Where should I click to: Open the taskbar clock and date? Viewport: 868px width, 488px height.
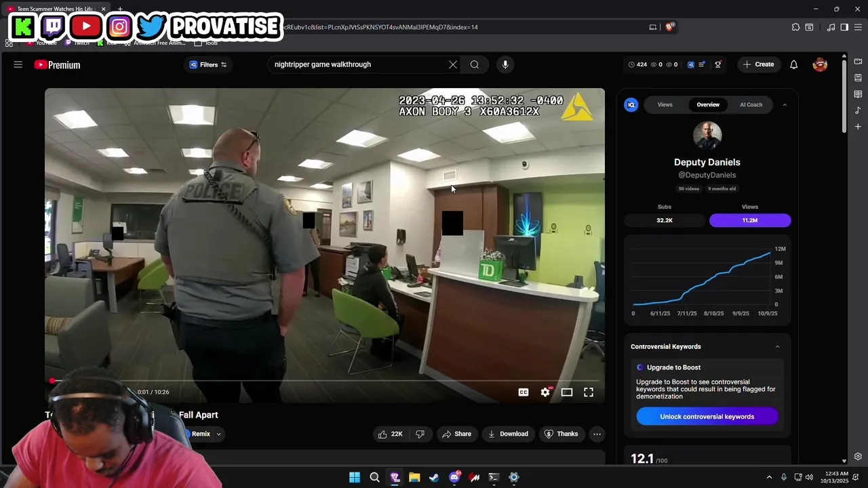click(x=834, y=477)
